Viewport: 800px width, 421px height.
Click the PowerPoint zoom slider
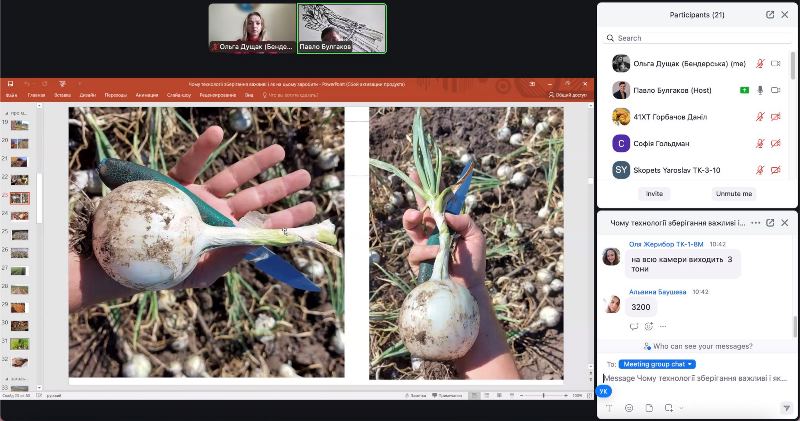click(x=544, y=395)
